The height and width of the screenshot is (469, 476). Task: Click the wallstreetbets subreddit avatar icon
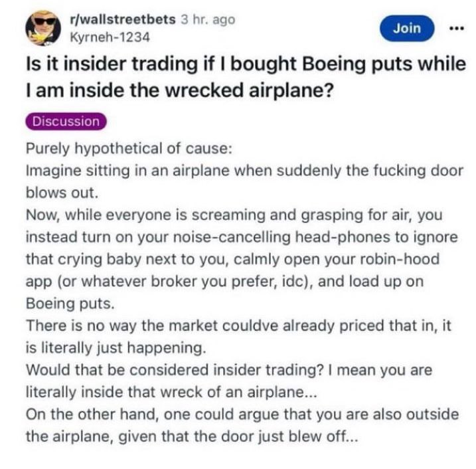tap(43, 27)
